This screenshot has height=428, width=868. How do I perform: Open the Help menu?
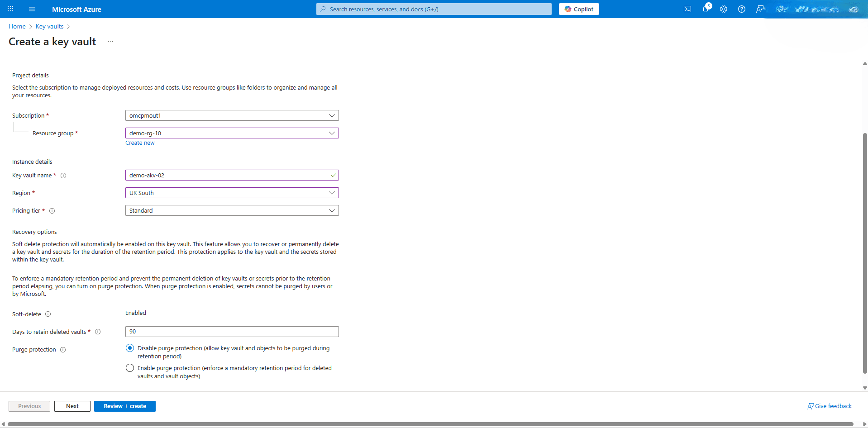(x=741, y=9)
